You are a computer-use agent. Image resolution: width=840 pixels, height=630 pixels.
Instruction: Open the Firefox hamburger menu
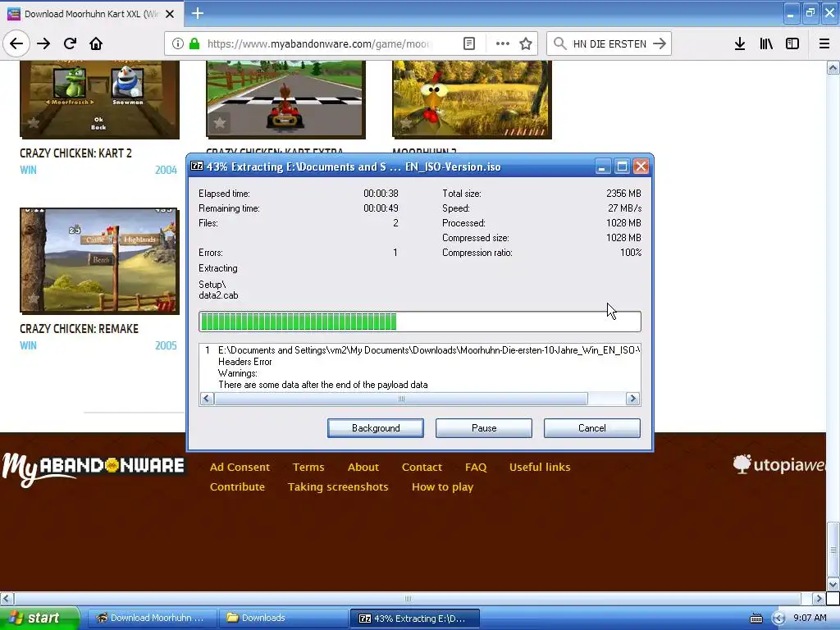click(x=824, y=44)
